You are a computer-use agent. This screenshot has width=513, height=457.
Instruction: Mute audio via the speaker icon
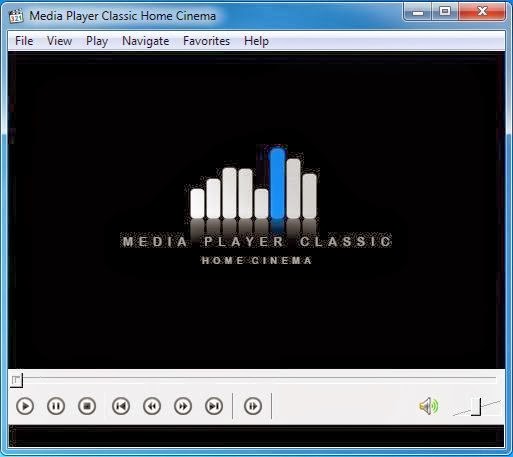click(x=429, y=406)
